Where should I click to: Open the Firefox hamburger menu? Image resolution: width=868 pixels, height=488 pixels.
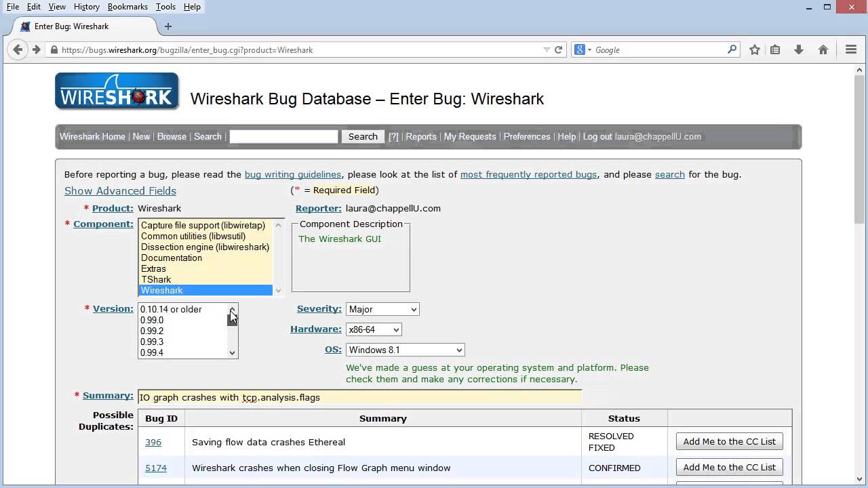[x=851, y=49]
